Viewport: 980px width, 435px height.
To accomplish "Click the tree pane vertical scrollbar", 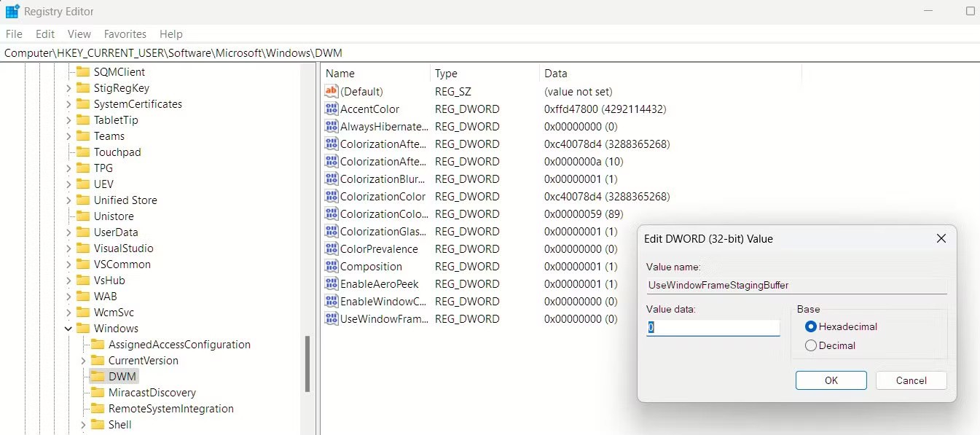I will coord(307,364).
